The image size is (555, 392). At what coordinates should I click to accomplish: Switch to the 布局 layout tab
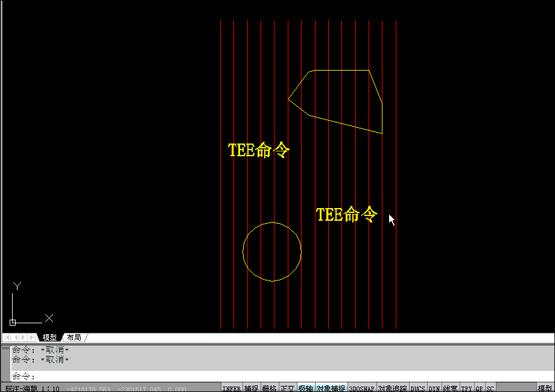tap(74, 337)
